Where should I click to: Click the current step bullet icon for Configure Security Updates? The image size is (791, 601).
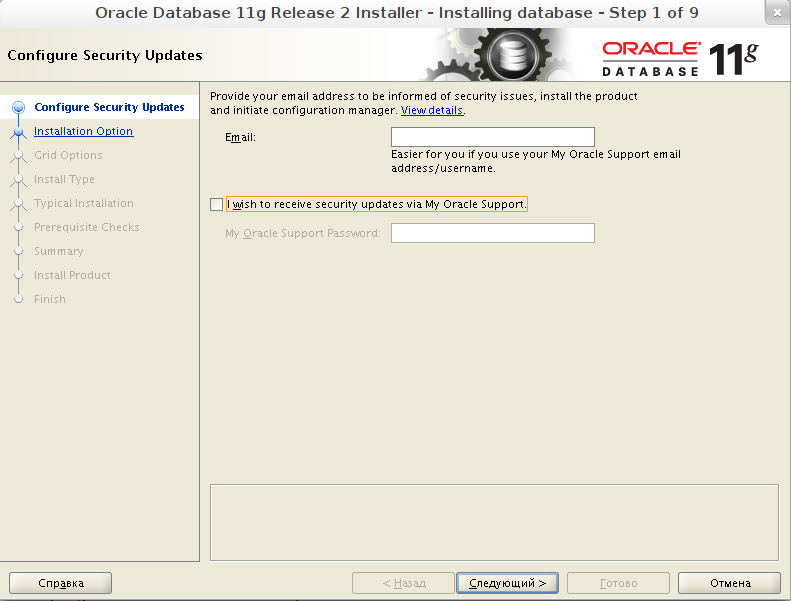pyautogui.click(x=19, y=107)
